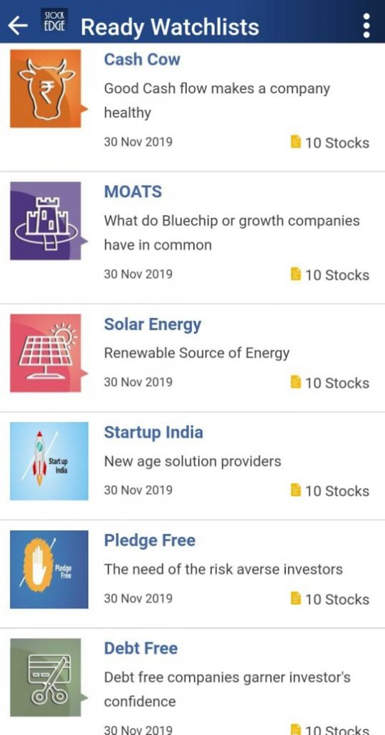The height and width of the screenshot is (735, 385).
Task: Open the MOATS watchlist title
Action: (x=133, y=192)
